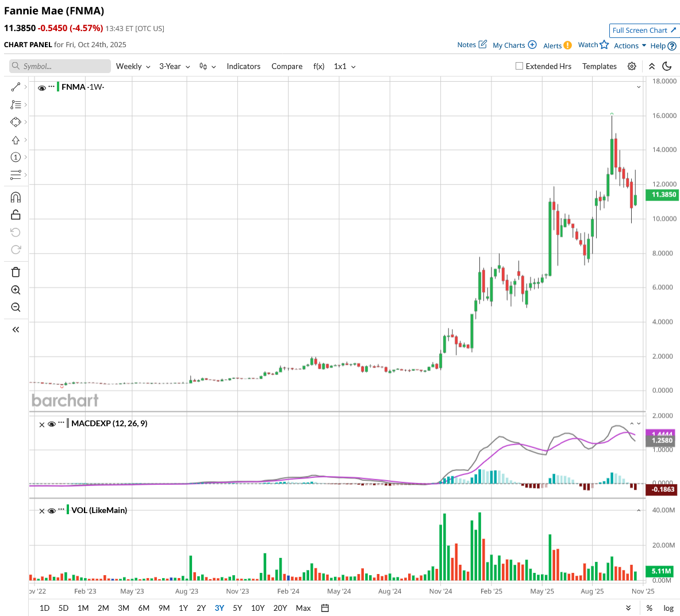Remove the VOL indicator
This screenshot has width=680, height=616.
tap(41, 511)
